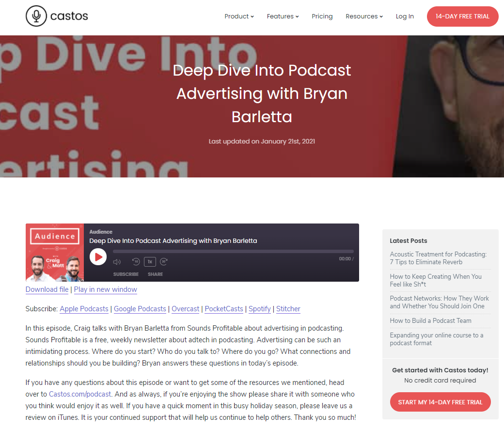Click the castos wordmark text

pos(69,16)
